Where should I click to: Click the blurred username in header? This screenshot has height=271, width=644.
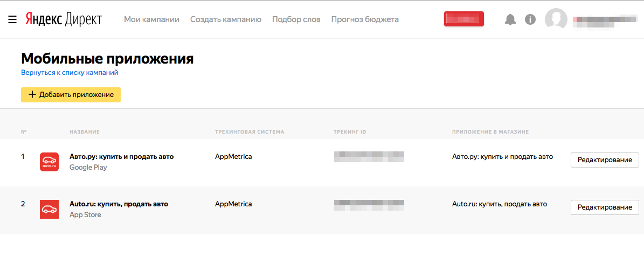605,21
